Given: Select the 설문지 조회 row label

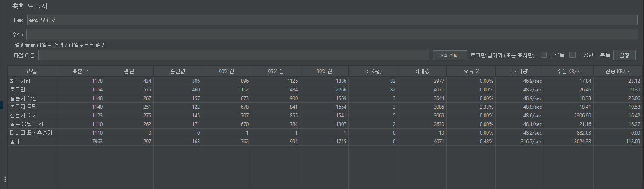Looking at the screenshot, I should pyautogui.click(x=23, y=115).
